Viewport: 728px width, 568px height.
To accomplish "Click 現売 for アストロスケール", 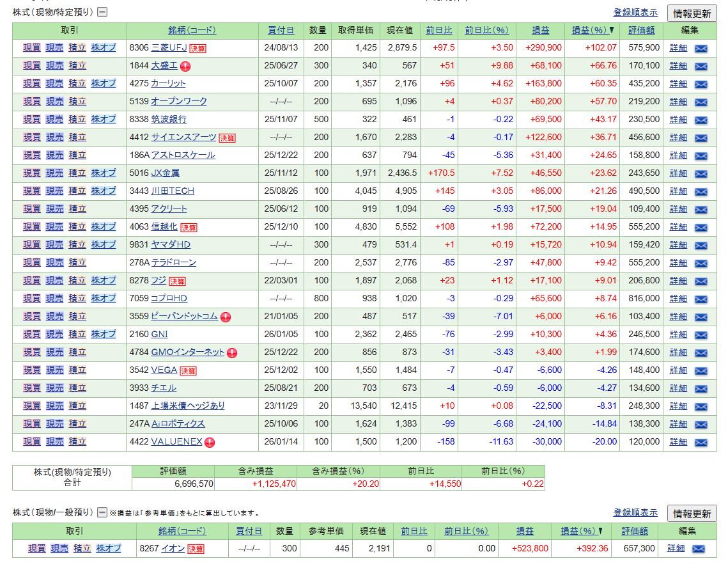I will tap(55, 155).
